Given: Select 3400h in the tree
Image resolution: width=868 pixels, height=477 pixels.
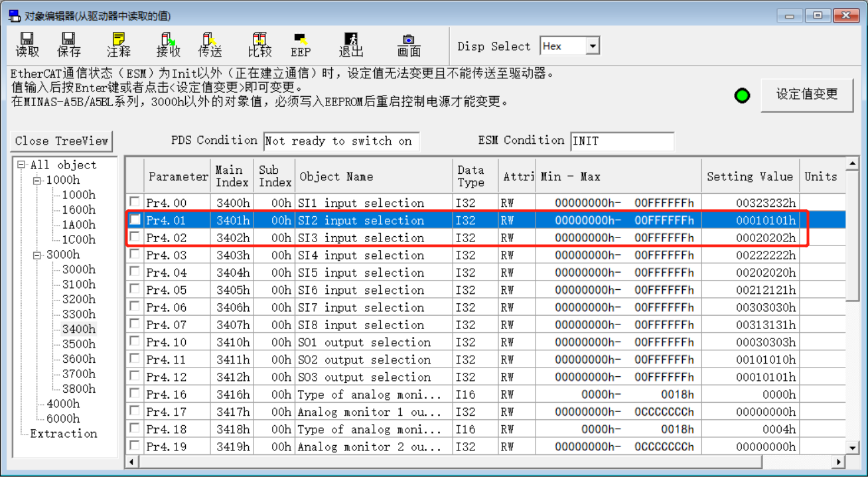Looking at the screenshot, I should (x=78, y=329).
